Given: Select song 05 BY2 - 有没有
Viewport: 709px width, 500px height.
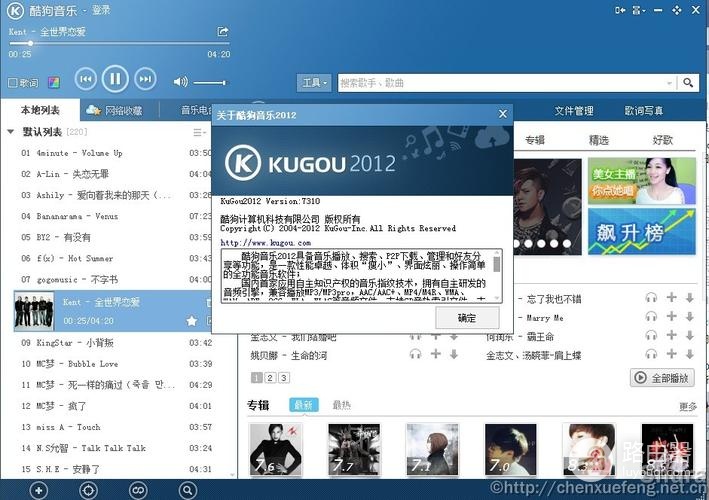Looking at the screenshot, I should click(x=117, y=237).
